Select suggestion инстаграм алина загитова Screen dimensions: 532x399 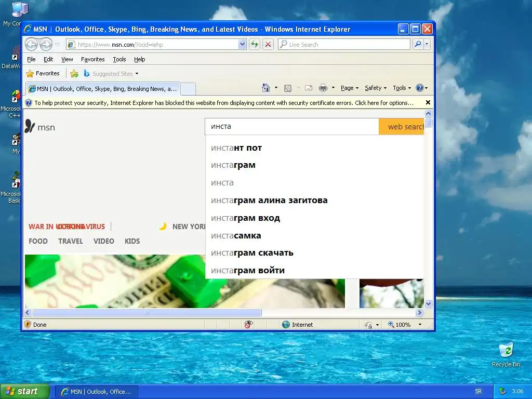[x=314, y=201]
